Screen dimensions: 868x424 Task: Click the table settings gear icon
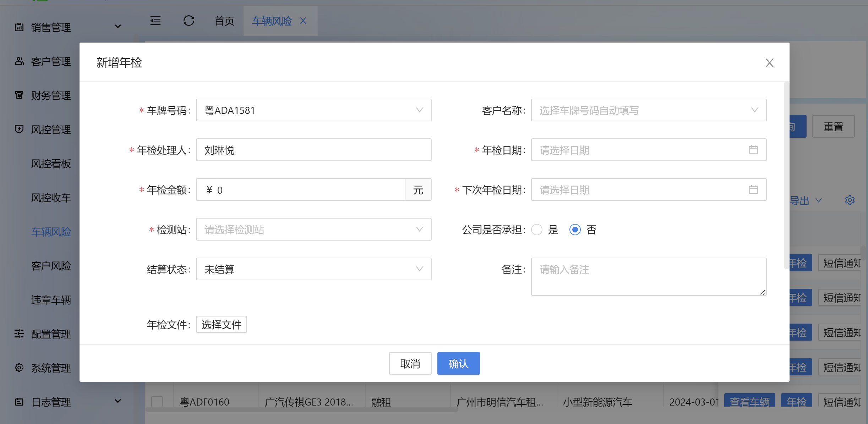(850, 200)
